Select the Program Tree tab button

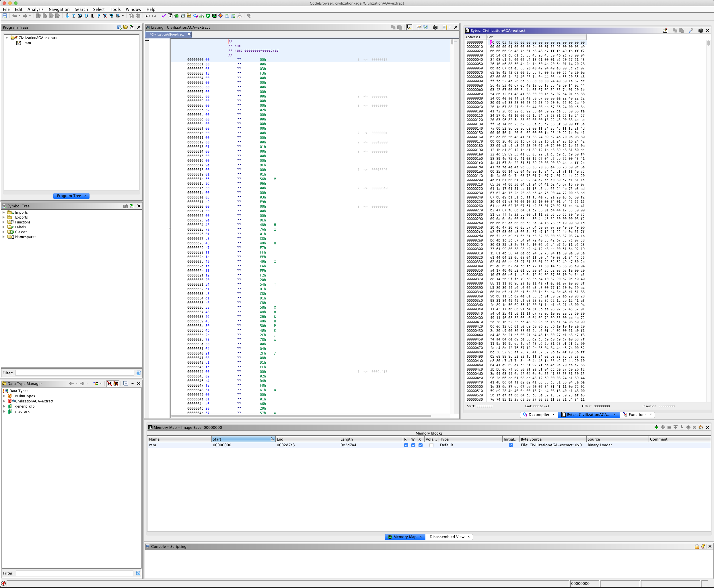[x=71, y=196]
